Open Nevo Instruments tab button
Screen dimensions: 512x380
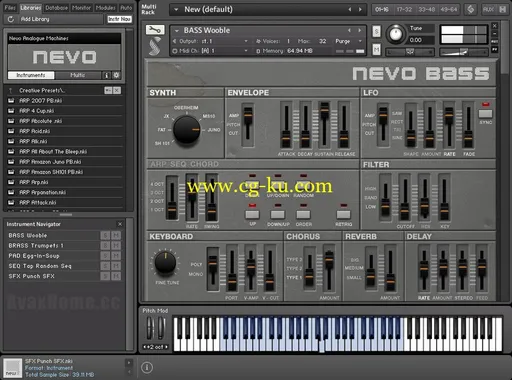click(31, 75)
